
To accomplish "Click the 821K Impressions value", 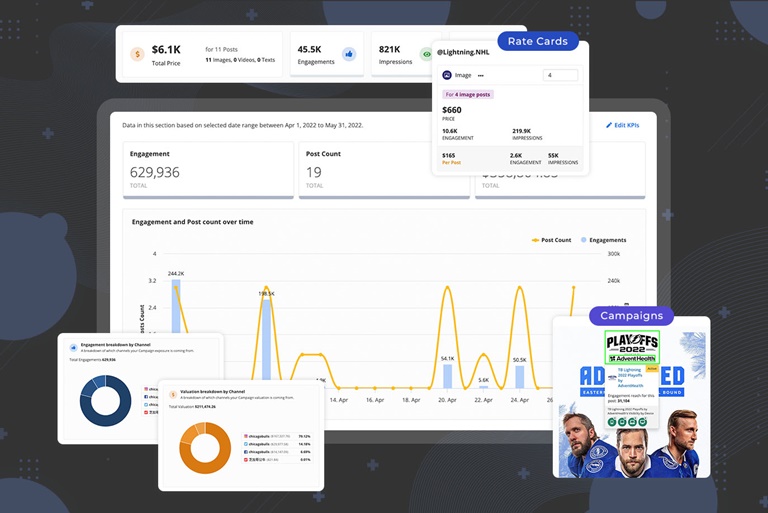I will tap(389, 49).
